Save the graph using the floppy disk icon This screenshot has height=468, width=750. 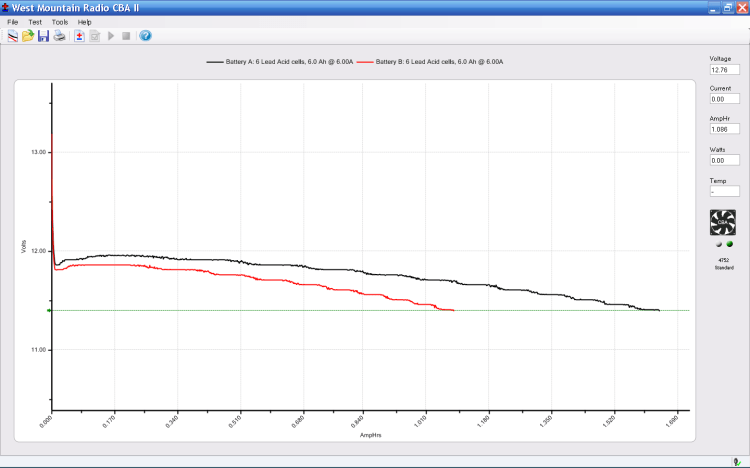pyautogui.click(x=44, y=36)
